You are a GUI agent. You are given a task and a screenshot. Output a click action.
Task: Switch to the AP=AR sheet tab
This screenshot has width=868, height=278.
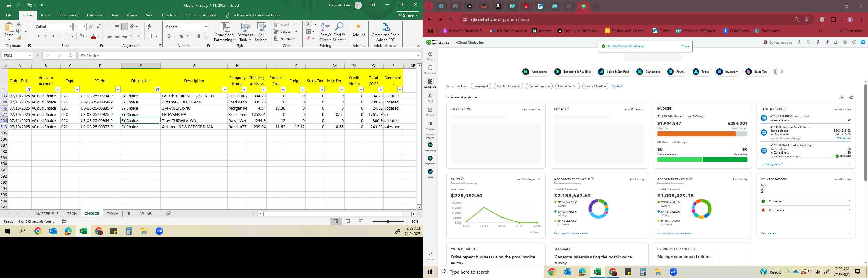pyautogui.click(x=145, y=214)
